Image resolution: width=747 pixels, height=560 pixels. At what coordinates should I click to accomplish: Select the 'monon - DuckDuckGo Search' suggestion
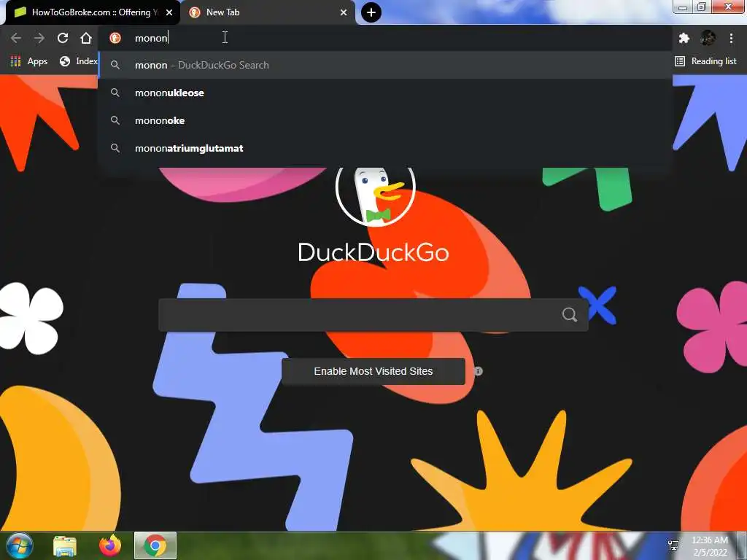coord(385,65)
